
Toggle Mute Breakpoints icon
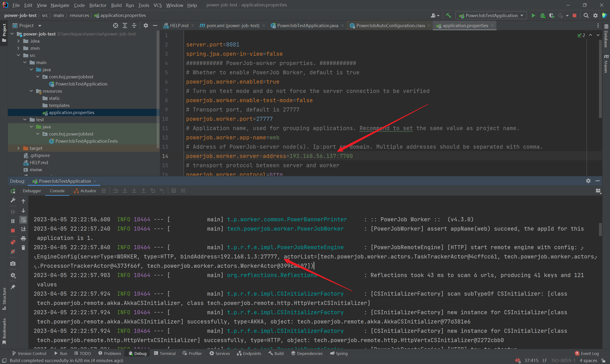13,252
